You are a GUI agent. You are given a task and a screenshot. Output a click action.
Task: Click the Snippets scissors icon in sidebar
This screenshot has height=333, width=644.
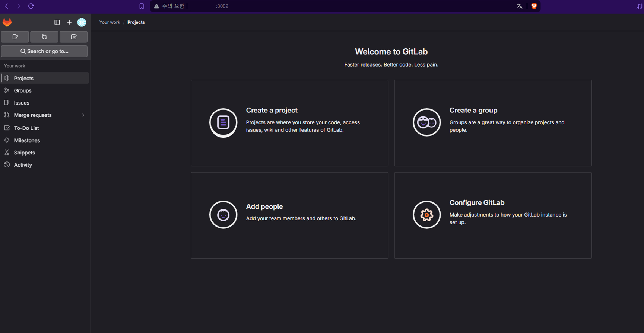(x=7, y=153)
